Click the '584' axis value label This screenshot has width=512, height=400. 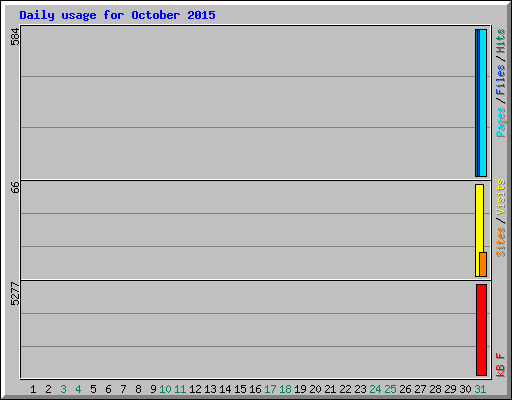click(x=15, y=36)
